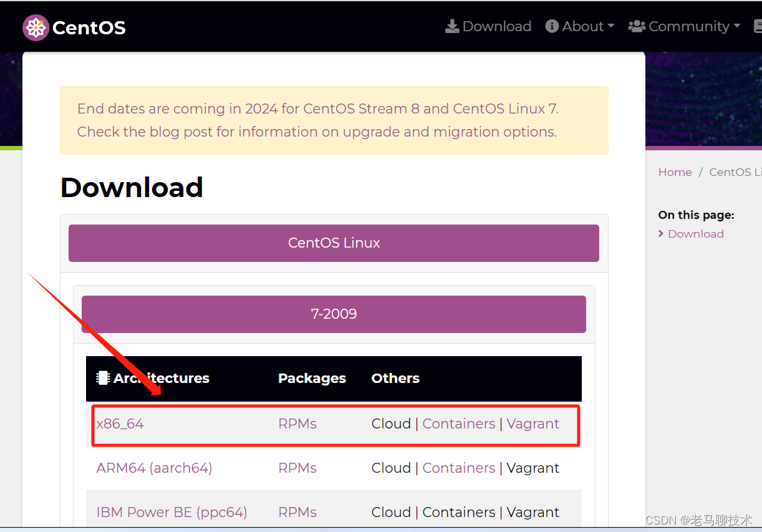762x532 pixels.
Task: Click the Download link under On this page
Action: [696, 234]
